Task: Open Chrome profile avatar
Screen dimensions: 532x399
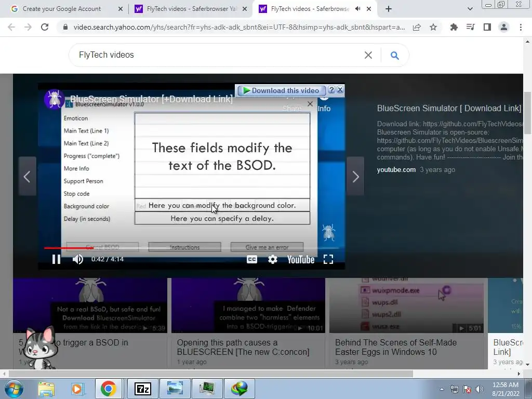Action: [x=504, y=27]
